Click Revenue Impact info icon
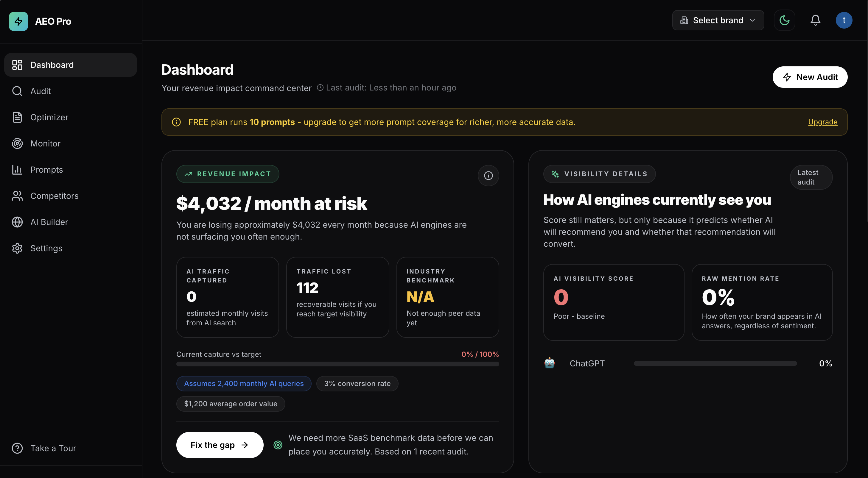868x478 pixels. pos(488,175)
